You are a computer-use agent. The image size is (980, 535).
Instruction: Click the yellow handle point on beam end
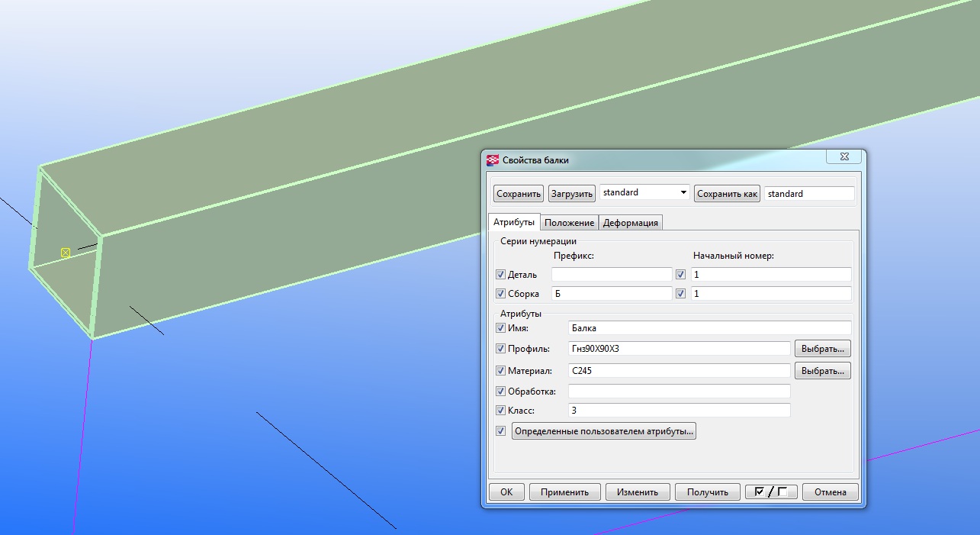66,253
